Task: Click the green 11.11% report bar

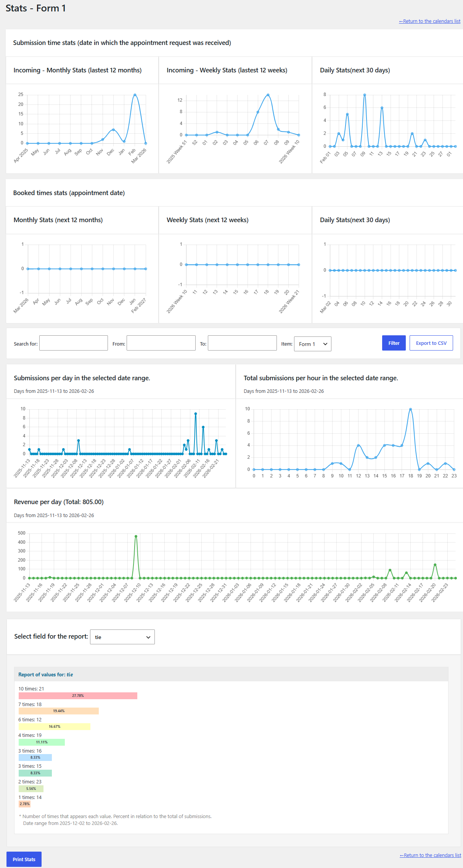Action: pos(42,742)
